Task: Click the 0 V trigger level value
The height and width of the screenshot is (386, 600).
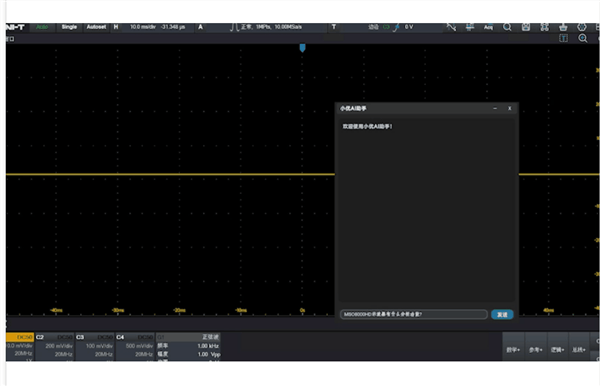Action: tap(409, 27)
